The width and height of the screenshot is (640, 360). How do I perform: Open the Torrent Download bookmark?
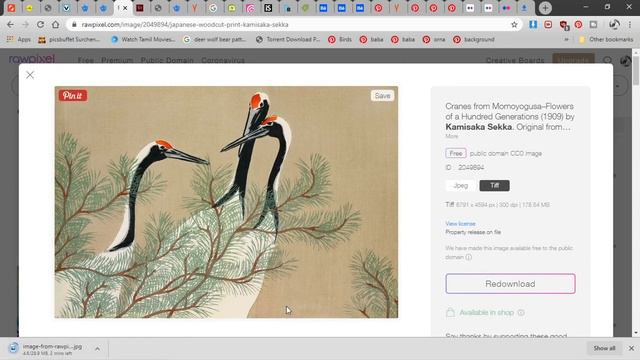point(288,40)
